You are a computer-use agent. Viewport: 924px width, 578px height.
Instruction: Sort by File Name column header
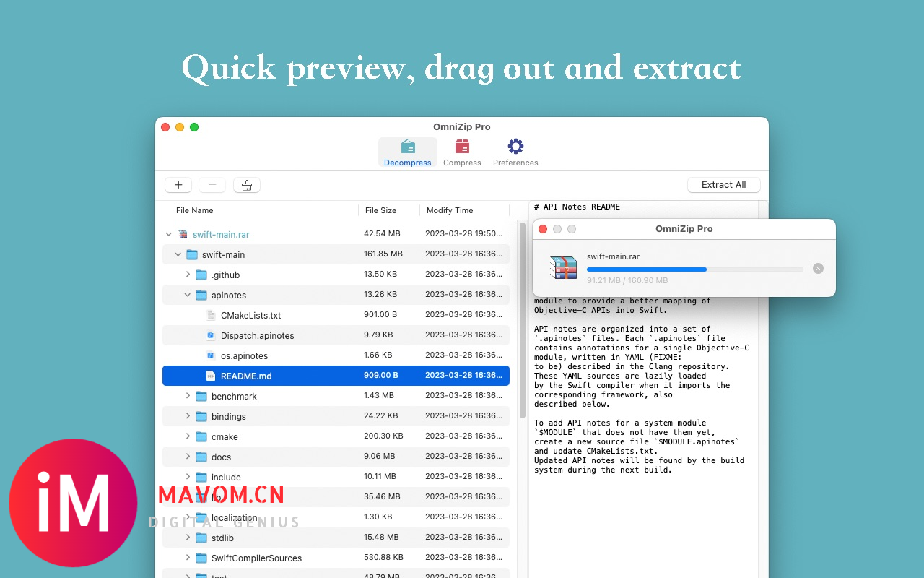coord(195,210)
